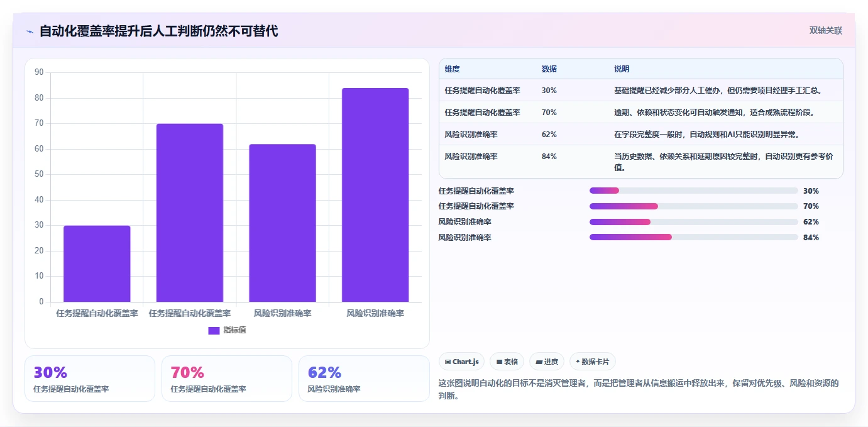Select the 数据卡片 chip
Screen dimensions: 868x427
click(x=592, y=362)
